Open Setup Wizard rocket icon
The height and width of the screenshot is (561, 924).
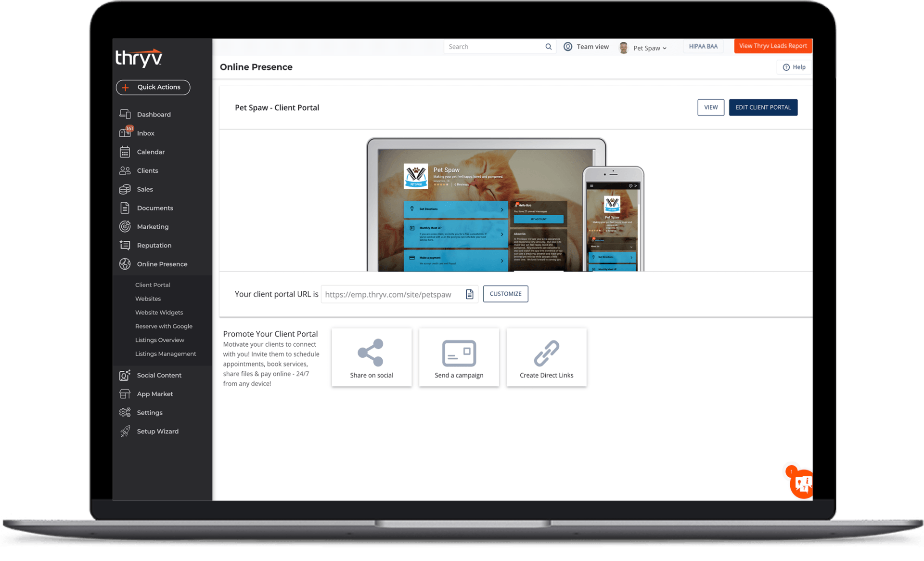coord(125,431)
